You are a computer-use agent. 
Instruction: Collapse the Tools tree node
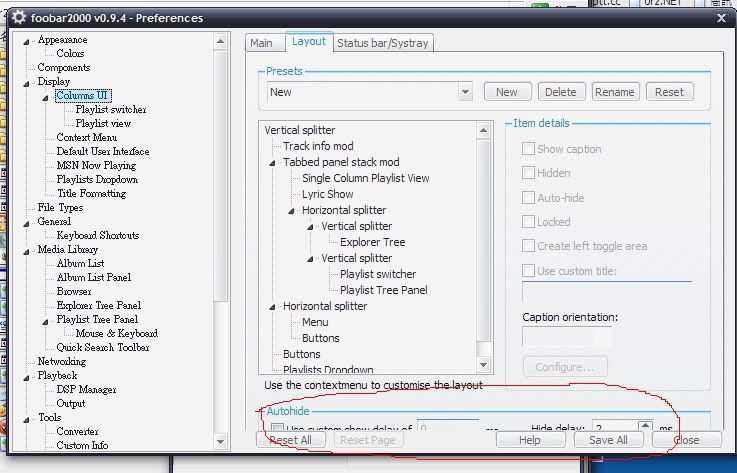26,419
